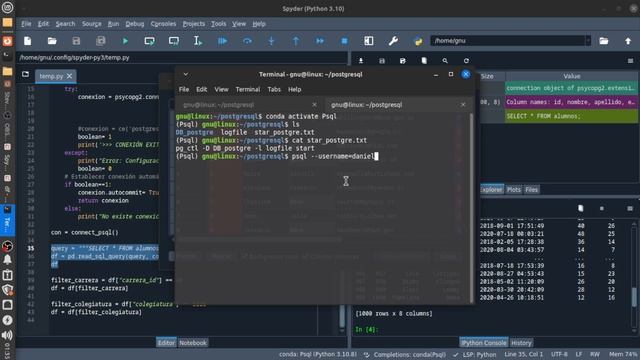This screenshot has height=360, width=640.
Task: Switch to History tab
Action: pos(521,343)
